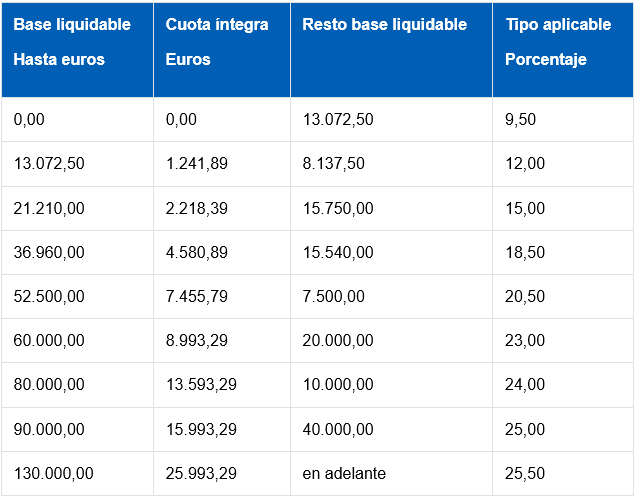Screen dimensions: 635x499
Task: Click the 'Resto base liquidable' header
Action: click(x=384, y=25)
